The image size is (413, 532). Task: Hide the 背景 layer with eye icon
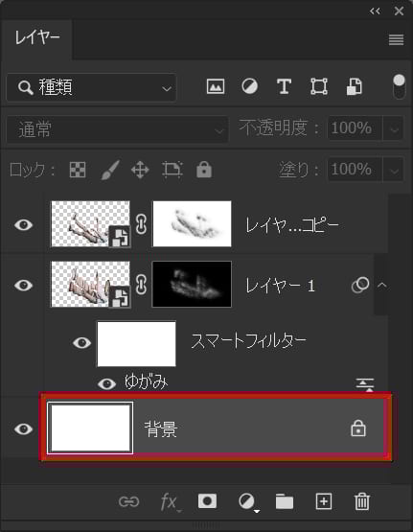23,428
